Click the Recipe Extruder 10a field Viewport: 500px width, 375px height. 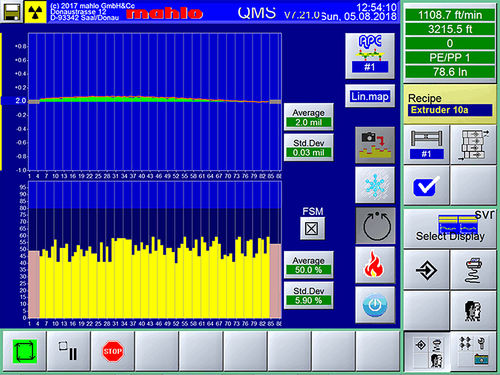pos(450,110)
